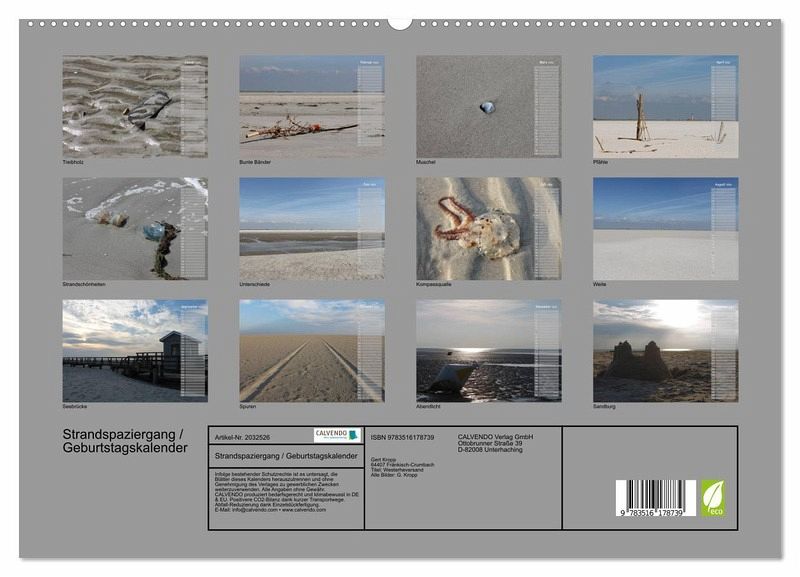This screenshot has height=577, width=800.
Task: Click the 'Pfähle' caption
Action: pos(601,162)
